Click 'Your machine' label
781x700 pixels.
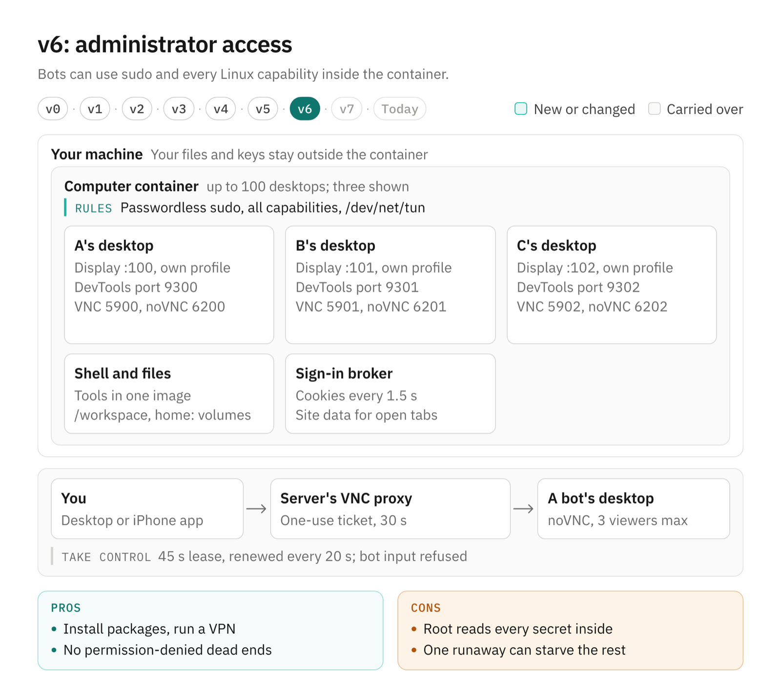point(97,155)
